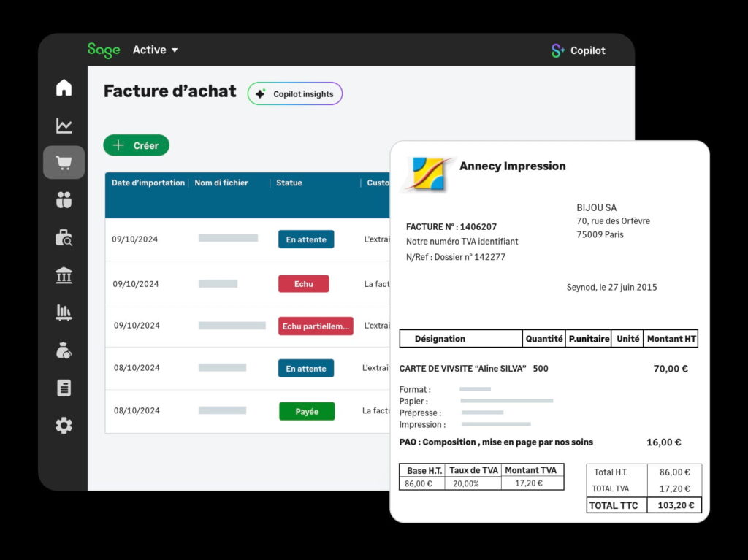The image size is (748, 560).
Task: Select the shopping cart purchases icon
Action: pyautogui.click(x=64, y=163)
